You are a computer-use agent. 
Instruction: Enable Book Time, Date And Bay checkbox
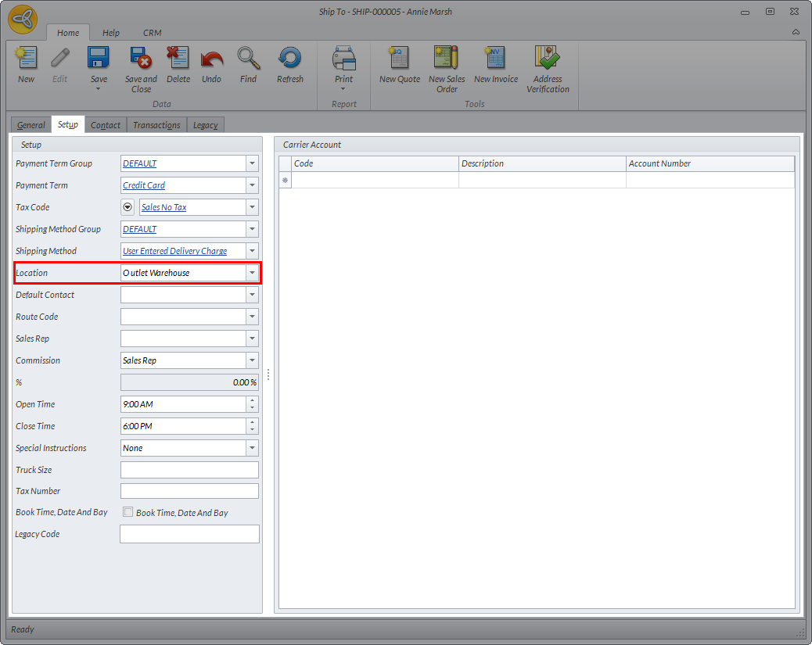(128, 513)
